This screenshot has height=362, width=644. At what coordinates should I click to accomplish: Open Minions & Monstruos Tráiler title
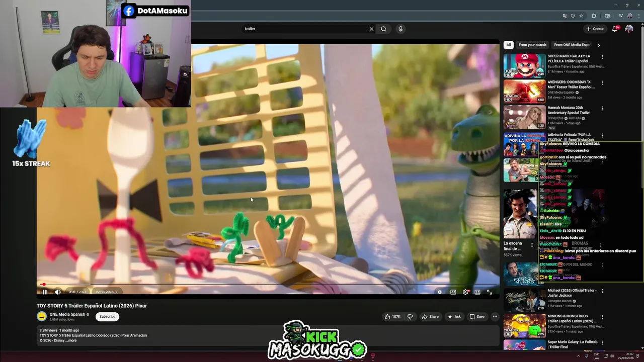click(572, 319)
